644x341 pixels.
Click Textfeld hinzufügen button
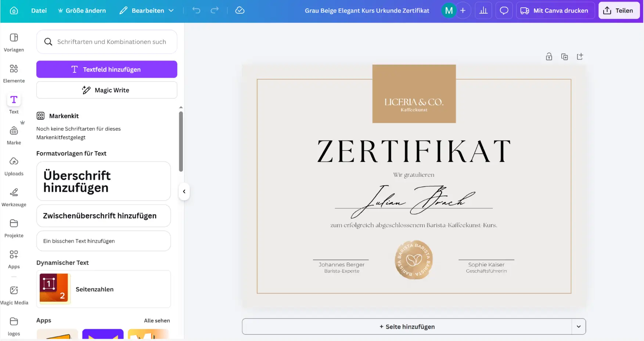tap(107, 69)
